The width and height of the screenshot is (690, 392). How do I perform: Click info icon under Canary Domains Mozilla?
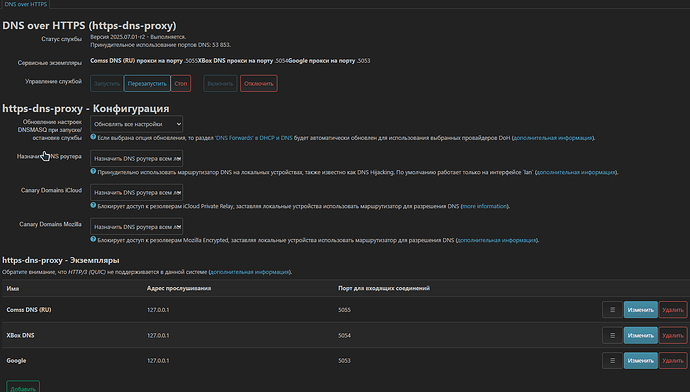[x=93, y=239]
